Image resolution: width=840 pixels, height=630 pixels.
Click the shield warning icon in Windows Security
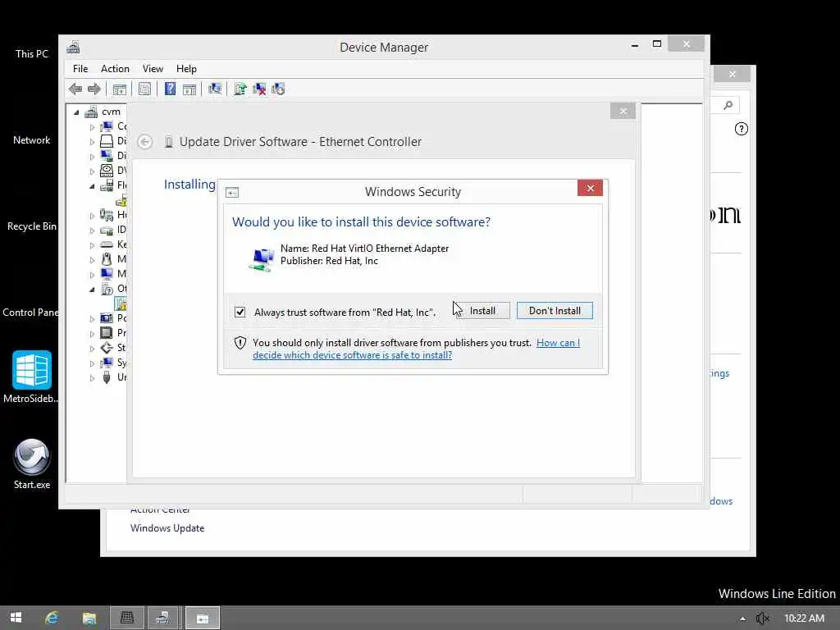240,343
